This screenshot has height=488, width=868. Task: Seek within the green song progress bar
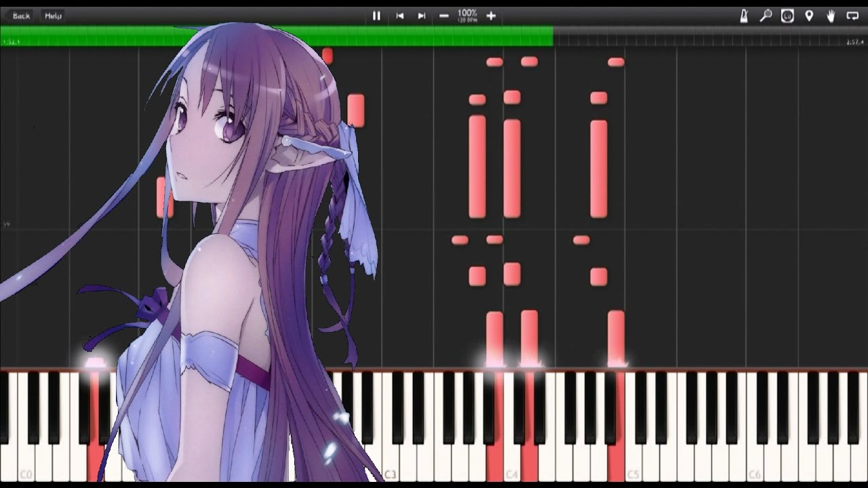click(x=277, y=36)
